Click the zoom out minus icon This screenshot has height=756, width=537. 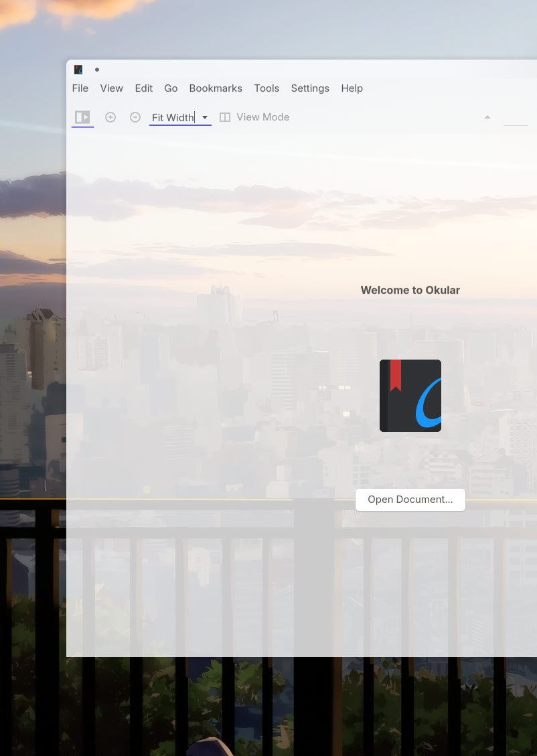[x=135, y=117]
